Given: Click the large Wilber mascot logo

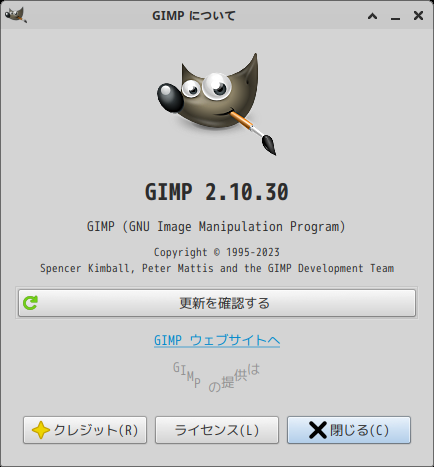Looking at the screenshot, I should click(217, 104).
